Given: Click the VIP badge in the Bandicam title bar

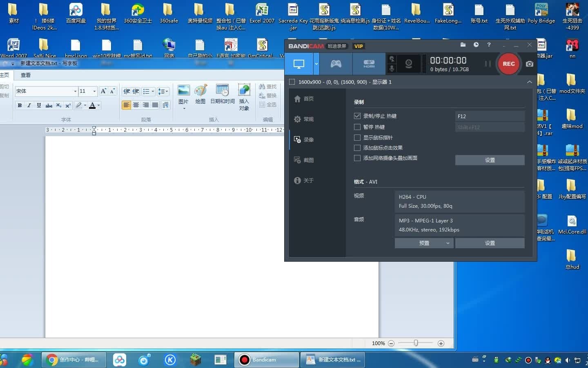Looking at the screenshot, I should point(359,46).
